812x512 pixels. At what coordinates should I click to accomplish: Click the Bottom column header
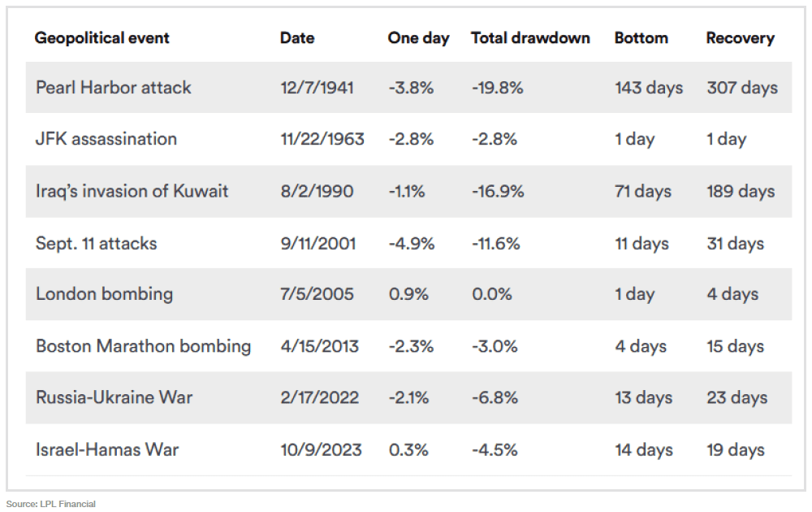641,38
